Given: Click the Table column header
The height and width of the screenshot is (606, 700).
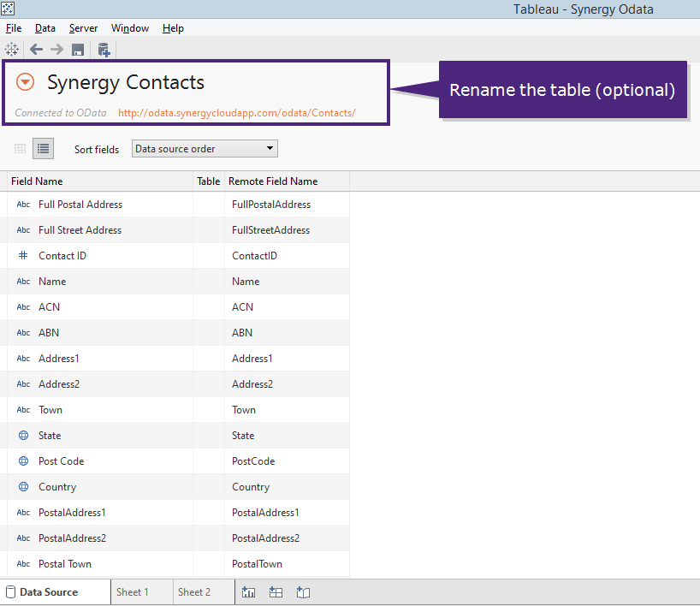Looking at the screenshot, I should pos(209,181).
